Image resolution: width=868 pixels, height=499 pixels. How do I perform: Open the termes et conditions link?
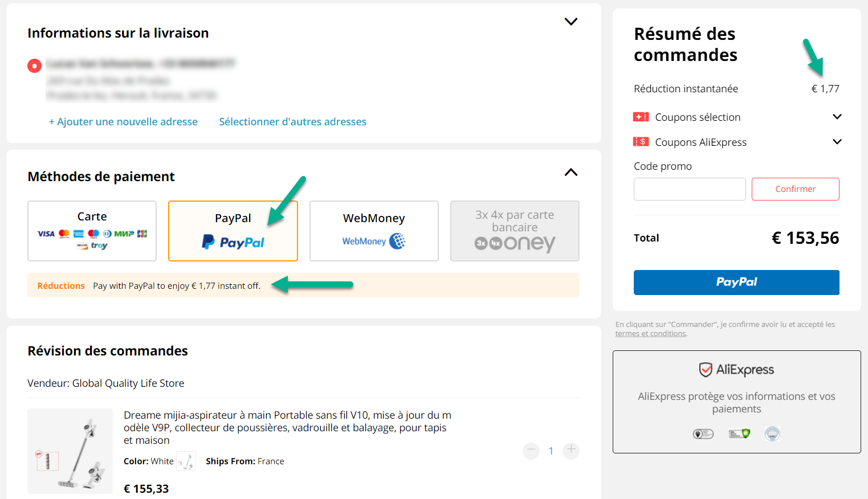coord(650,334)
